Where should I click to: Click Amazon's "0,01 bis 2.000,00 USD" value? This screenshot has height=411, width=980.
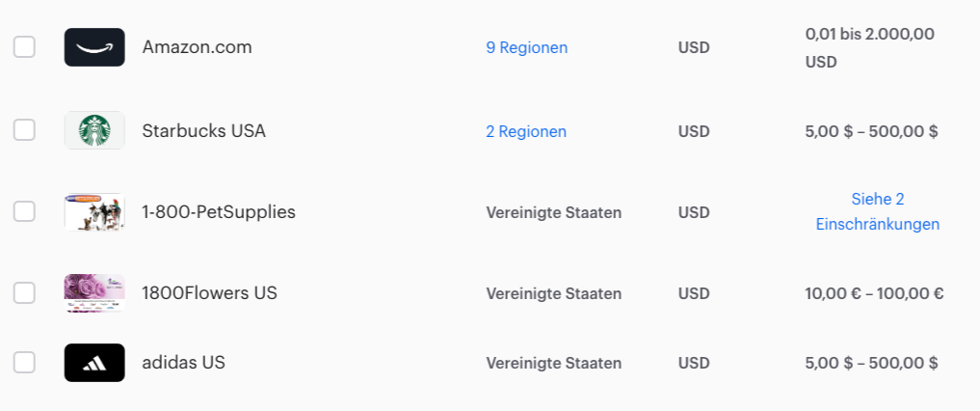point(869,47)
